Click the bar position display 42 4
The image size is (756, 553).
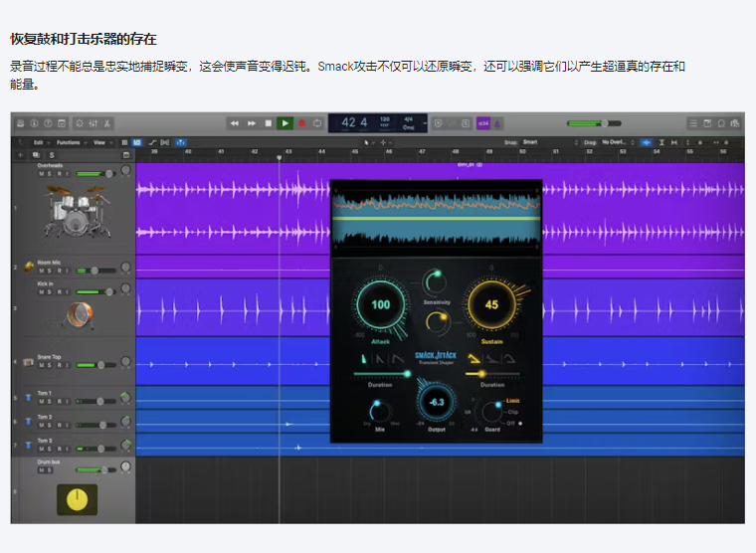pos(354,122)
